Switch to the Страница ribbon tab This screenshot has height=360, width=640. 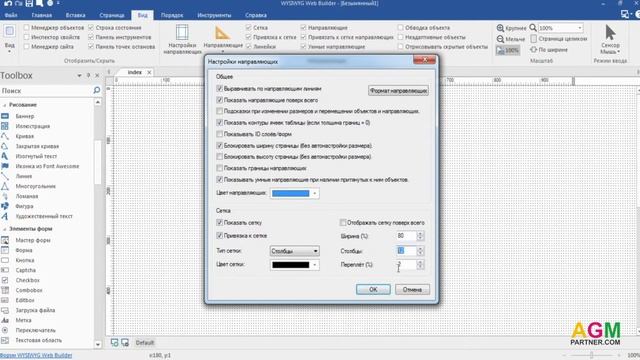click(x=111, y=15)
